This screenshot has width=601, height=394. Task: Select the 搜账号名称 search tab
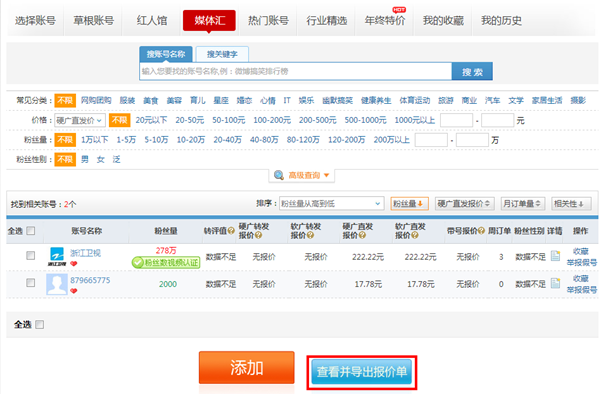(166, 54)
